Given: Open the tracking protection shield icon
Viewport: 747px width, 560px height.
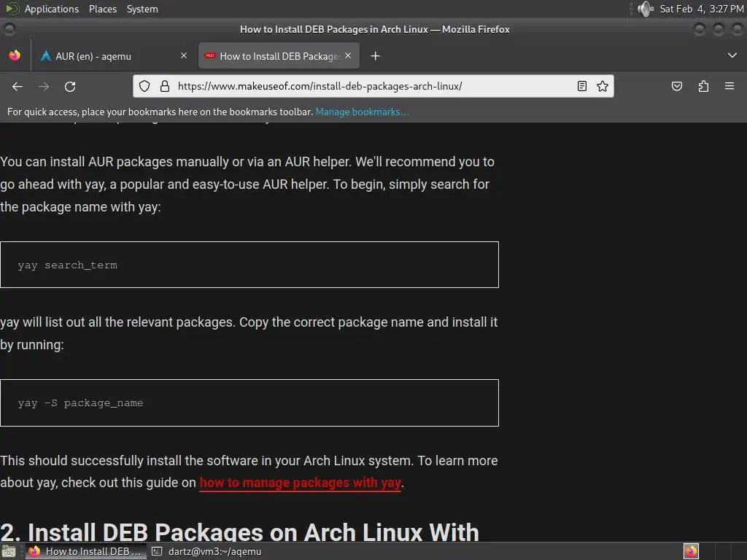Looking at the screenshot, I should point(144,86).
